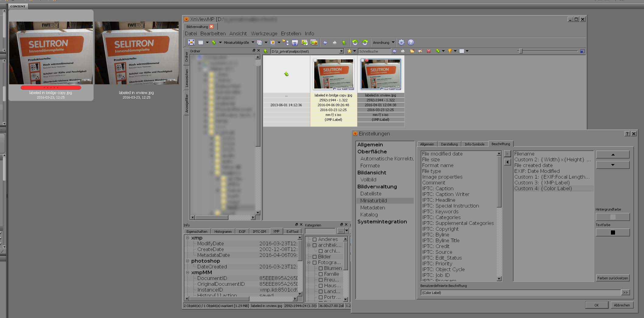This screenshot has height=318, width=644.
Task: Click the capture screenshot camera icon
Action: [294, 43]
